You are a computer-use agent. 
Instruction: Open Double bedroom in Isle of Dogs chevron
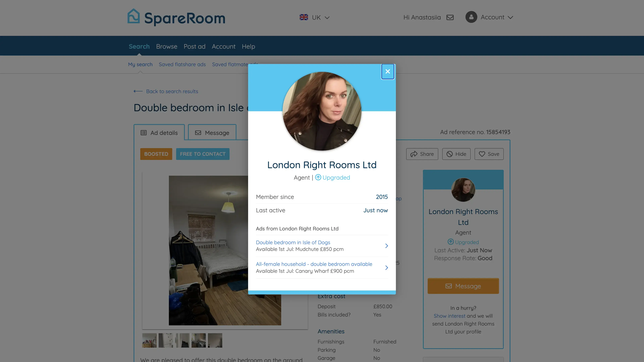pos(387,246)
